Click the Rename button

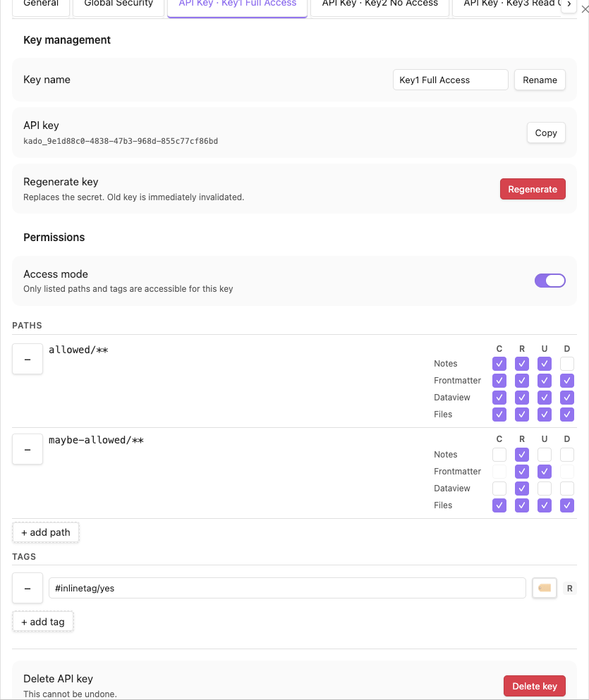[540, 80]
